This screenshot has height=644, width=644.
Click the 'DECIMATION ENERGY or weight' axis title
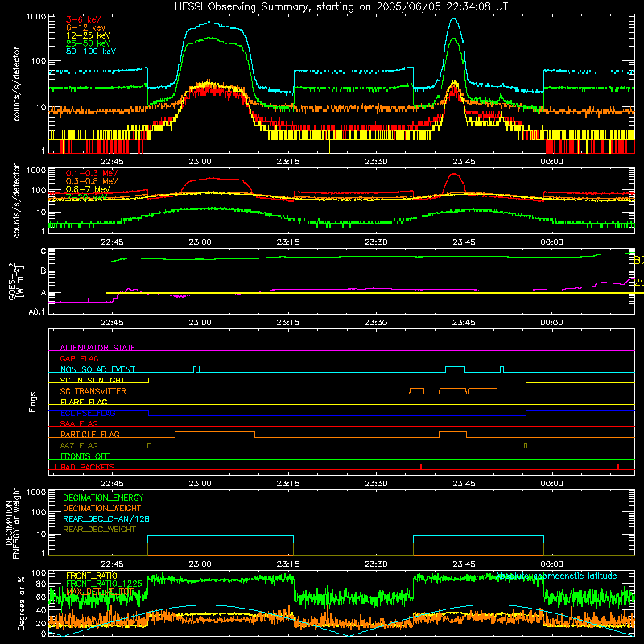pos(12,522)
